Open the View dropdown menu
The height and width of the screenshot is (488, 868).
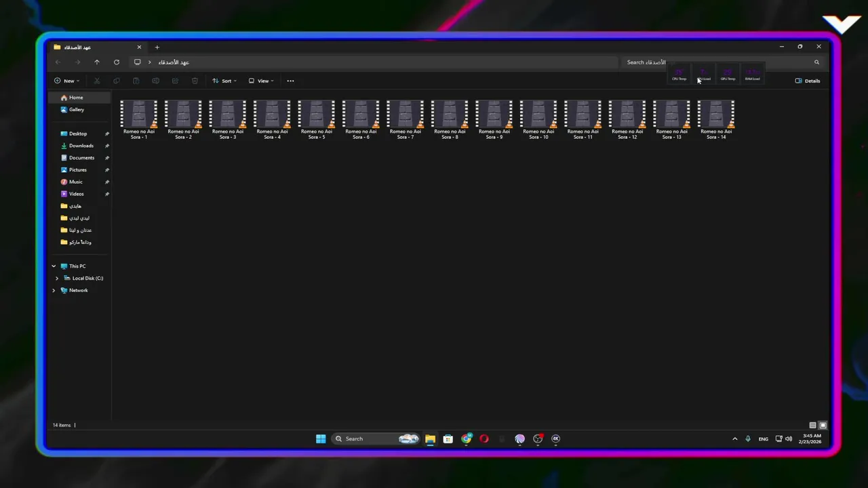(x=261, y=81)
